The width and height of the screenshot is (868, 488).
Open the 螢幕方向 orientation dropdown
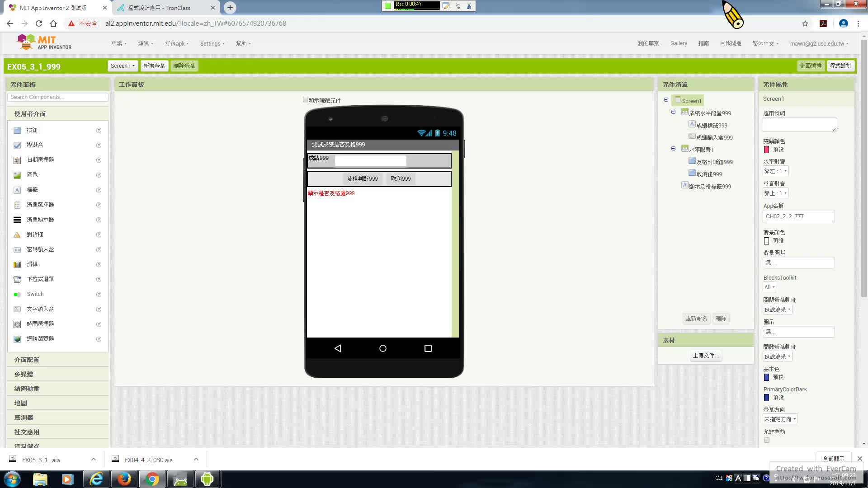point(780,419)
